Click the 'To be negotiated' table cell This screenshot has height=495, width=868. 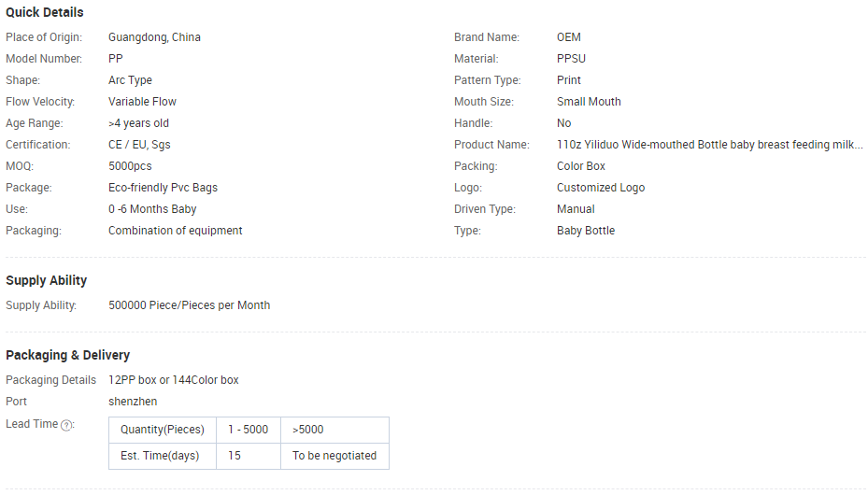pos(334,456)
